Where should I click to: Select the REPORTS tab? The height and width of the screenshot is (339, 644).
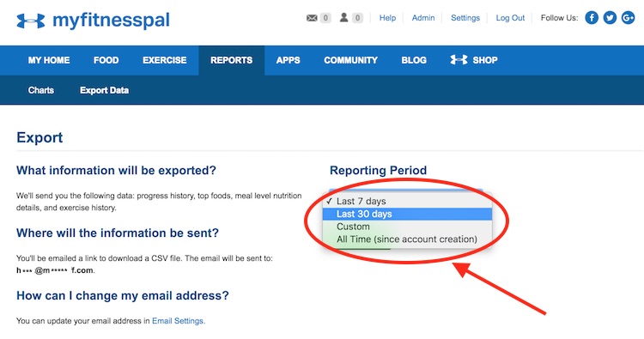[x=232, y=60]
